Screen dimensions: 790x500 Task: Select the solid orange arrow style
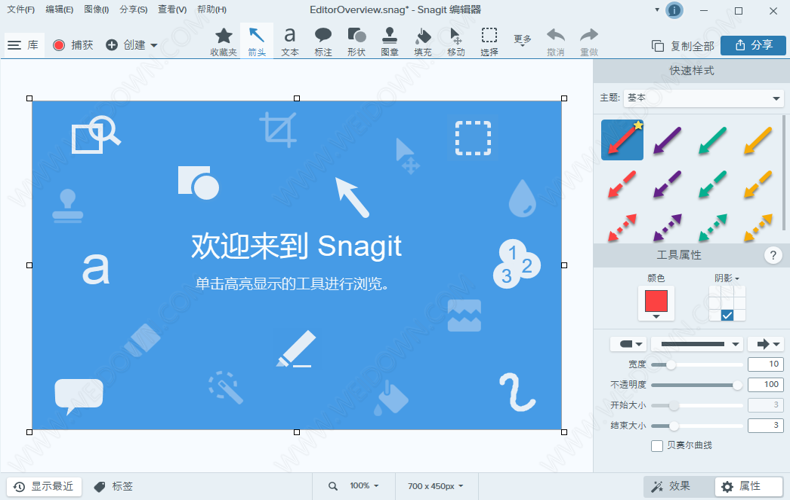758,140
